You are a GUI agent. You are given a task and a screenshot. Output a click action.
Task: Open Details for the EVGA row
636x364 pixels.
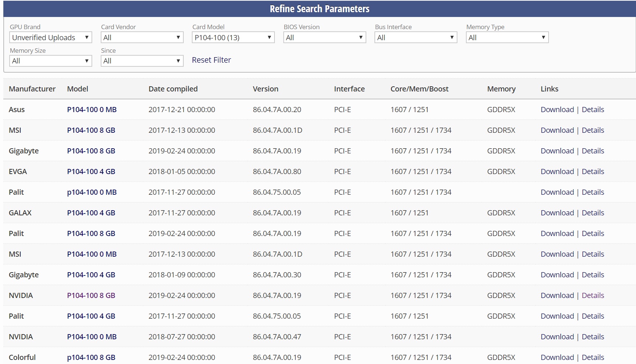[x=593, y=171]
